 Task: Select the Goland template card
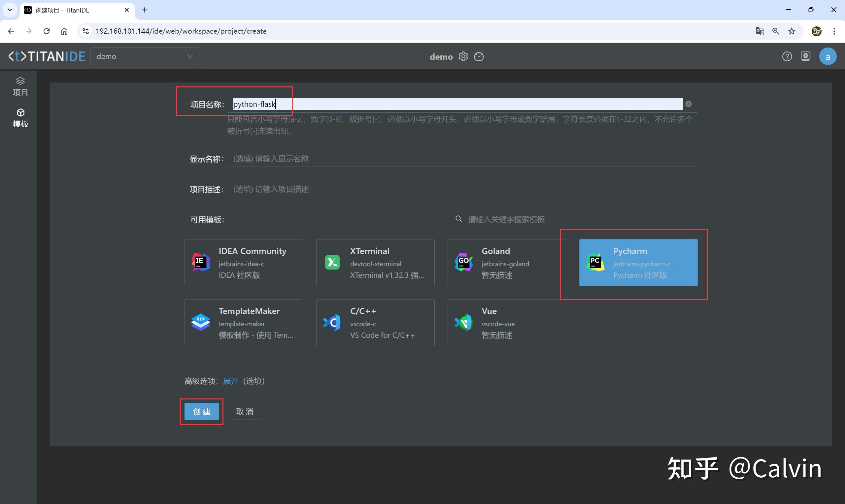506,263
